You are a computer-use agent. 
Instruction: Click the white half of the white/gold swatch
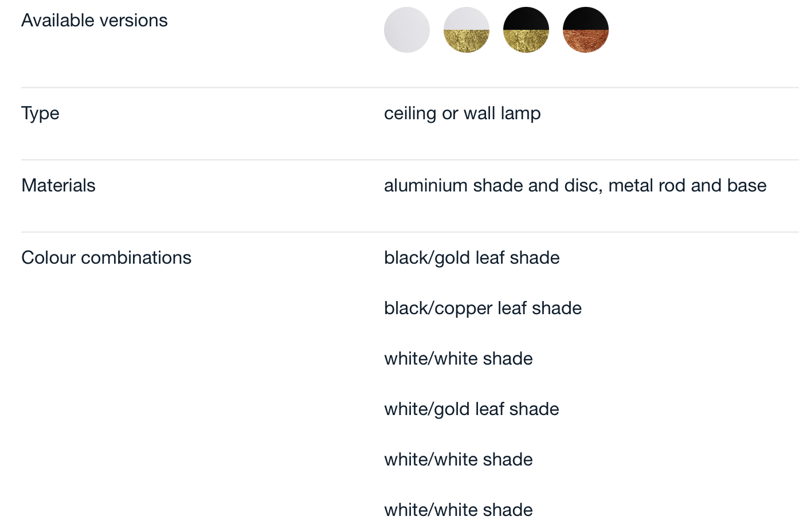click(x=467, y=18)
